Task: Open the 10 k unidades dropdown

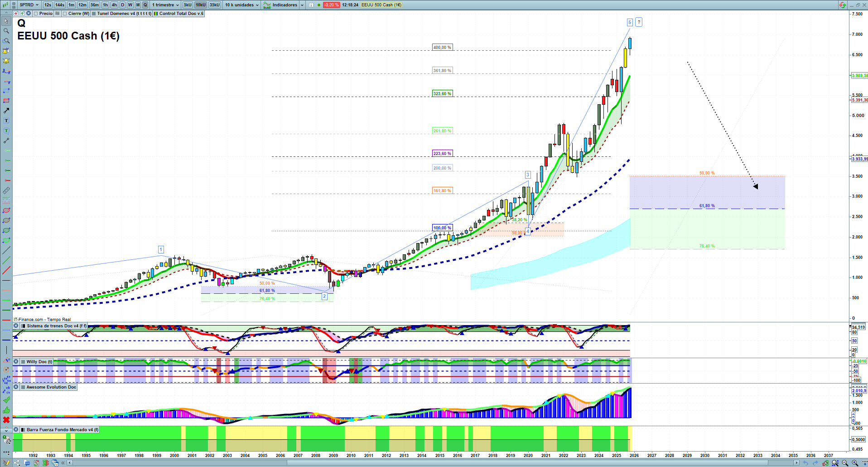Action: (242, 5)
